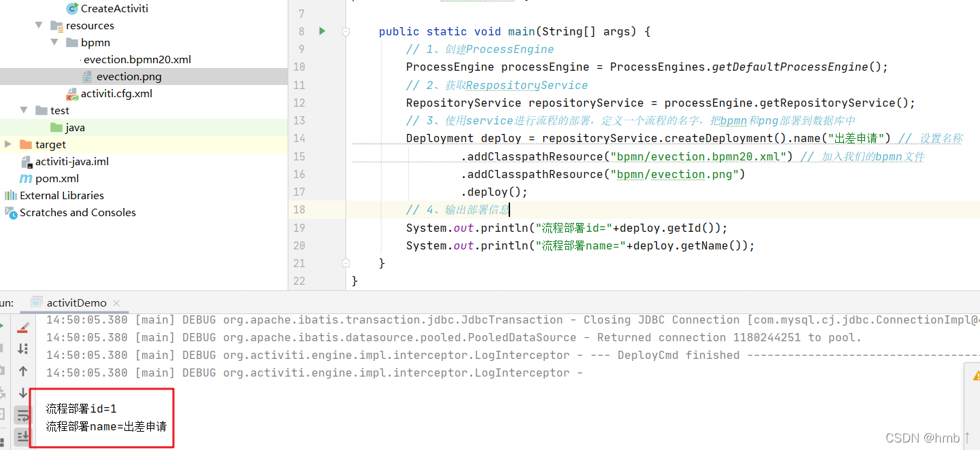Viewport: 980px width, 450px height.
Task: Click the orange target folder icon
Action: 26,145
